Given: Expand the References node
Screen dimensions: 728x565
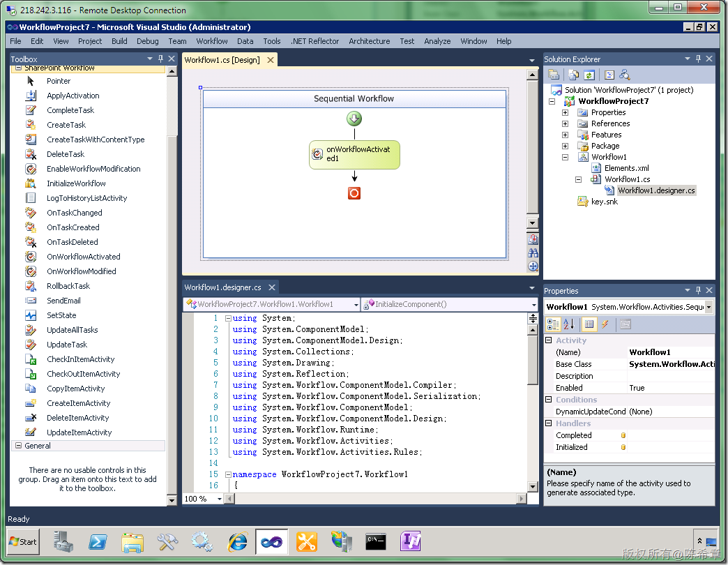Looking at the screenshot, I should (x=565, y=123).
